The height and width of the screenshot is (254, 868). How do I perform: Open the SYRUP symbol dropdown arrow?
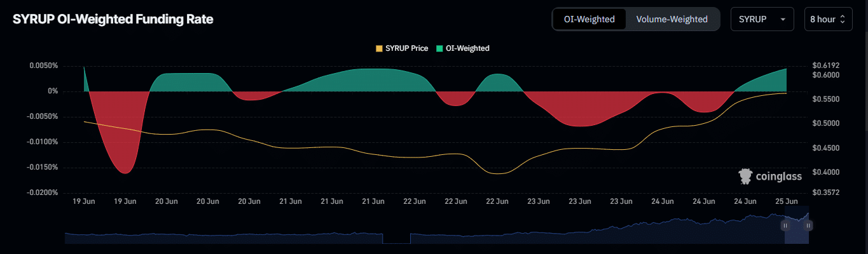tap(782, 20)
